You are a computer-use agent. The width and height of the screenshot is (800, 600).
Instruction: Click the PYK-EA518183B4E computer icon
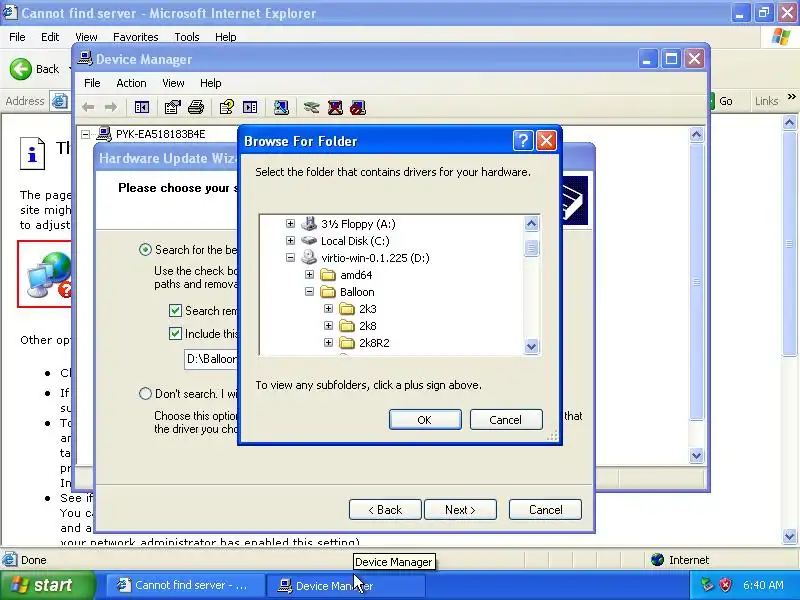point(104,134)
